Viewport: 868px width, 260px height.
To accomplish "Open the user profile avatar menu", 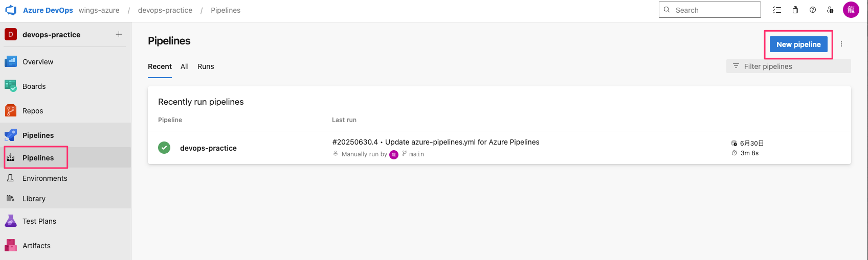I will (x=851, y=10).
